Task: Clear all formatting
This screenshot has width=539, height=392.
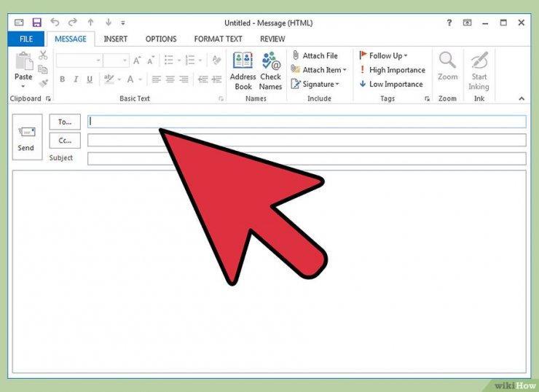Action: coord(216,60)
